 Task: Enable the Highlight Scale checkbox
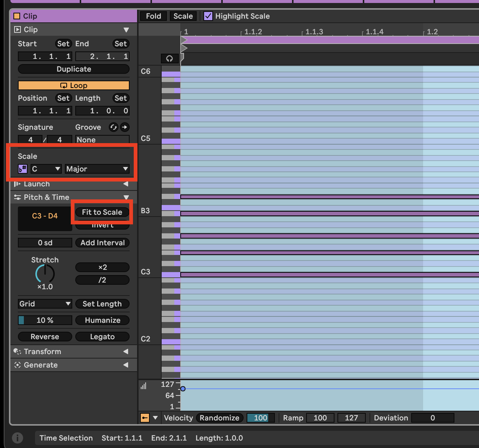(208, 16)
